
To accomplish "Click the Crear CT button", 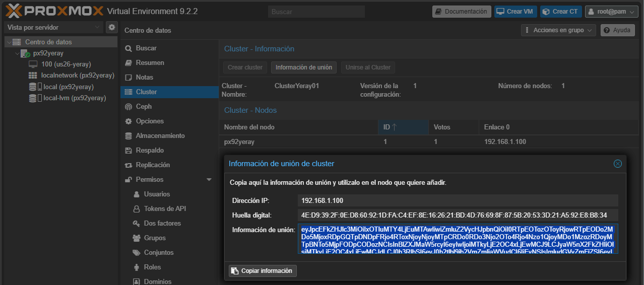I will coord(561,12).
